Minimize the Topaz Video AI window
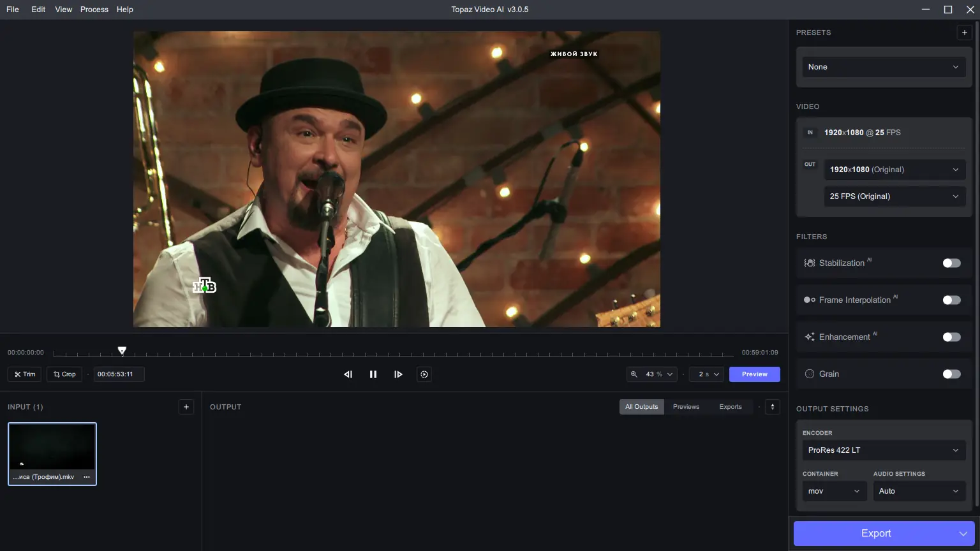980x551 pixels. [x=926, y=10]
